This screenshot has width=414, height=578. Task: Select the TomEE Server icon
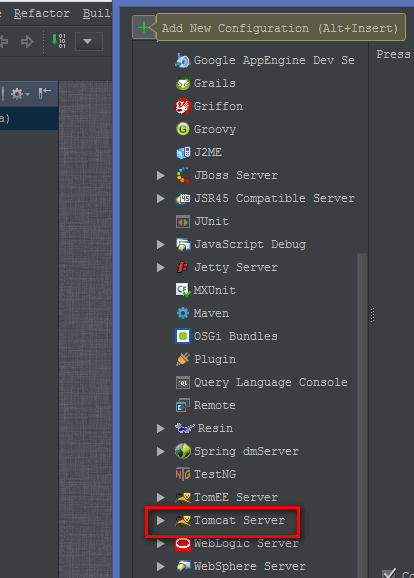click(183, 497)
